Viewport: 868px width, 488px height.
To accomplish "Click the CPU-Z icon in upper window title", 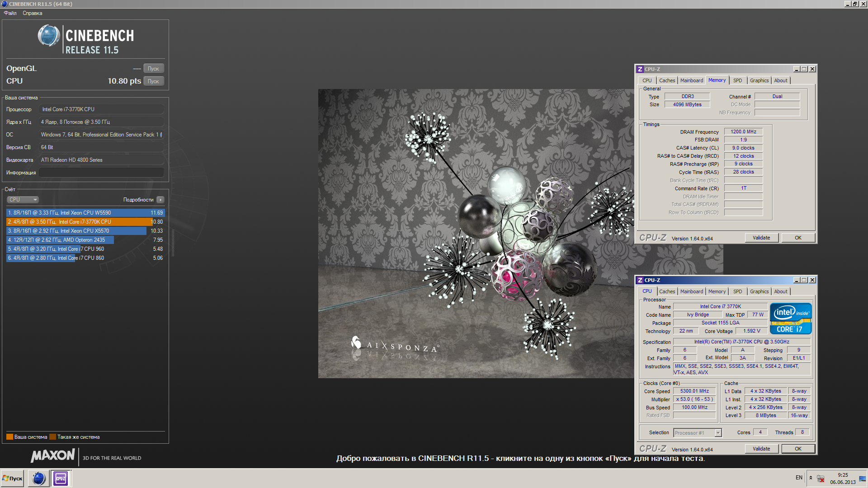I will tap(640, 69).
